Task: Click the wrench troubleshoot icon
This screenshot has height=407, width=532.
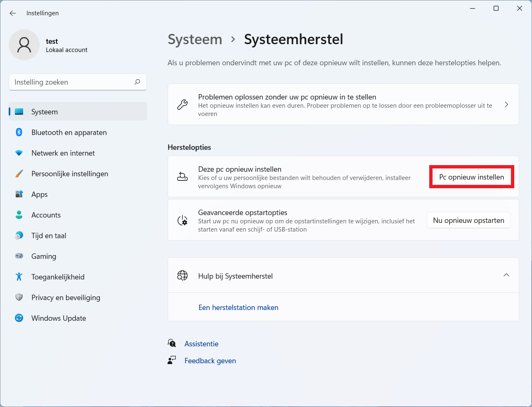Action: coord(182,104)
